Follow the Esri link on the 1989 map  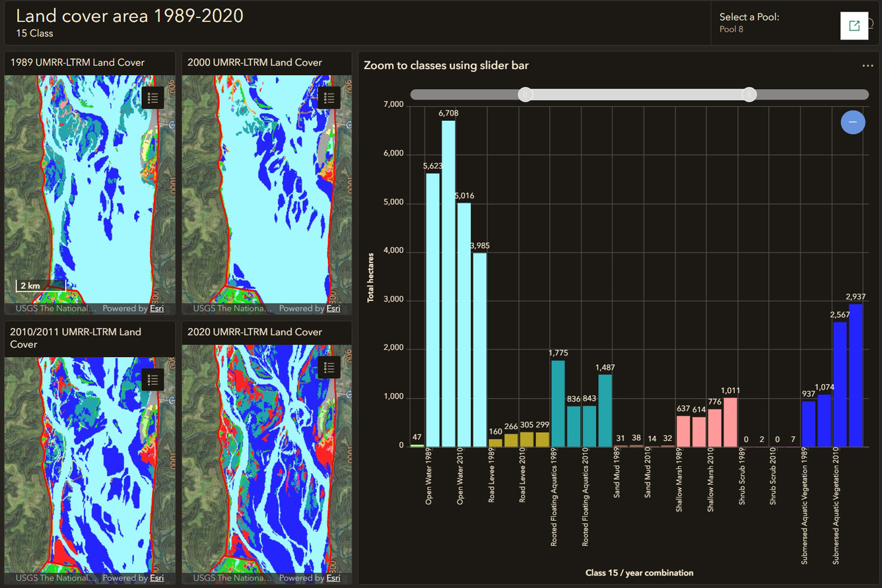click(x=156, y=308)
